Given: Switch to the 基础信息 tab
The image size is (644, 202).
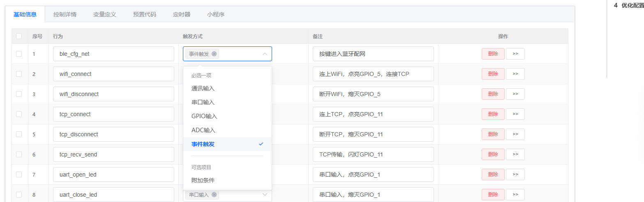Looking at the screenshot, I should (25, 14).
